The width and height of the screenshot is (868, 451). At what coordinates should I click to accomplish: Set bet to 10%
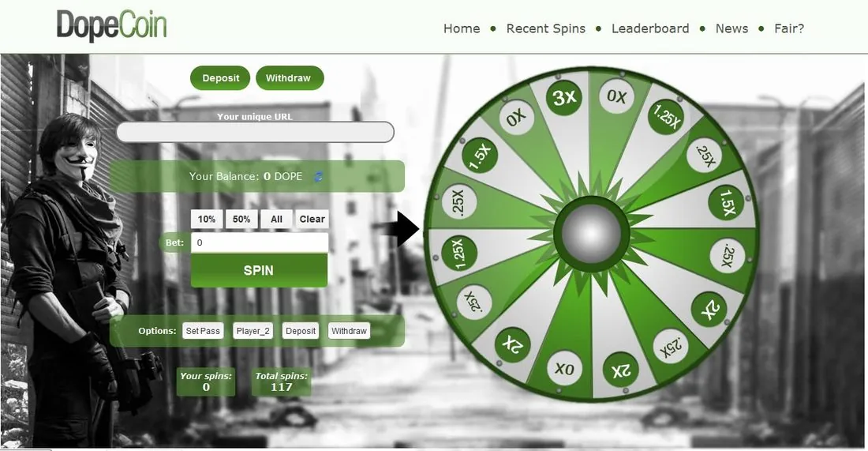[207, 220]
